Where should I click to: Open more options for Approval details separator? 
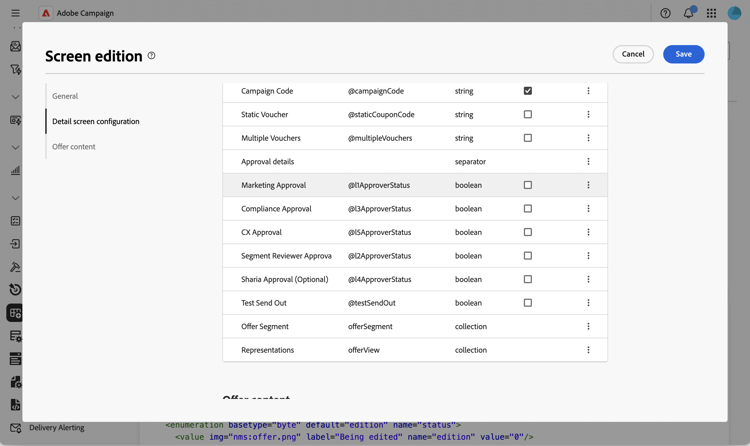(x=588, y=161)
